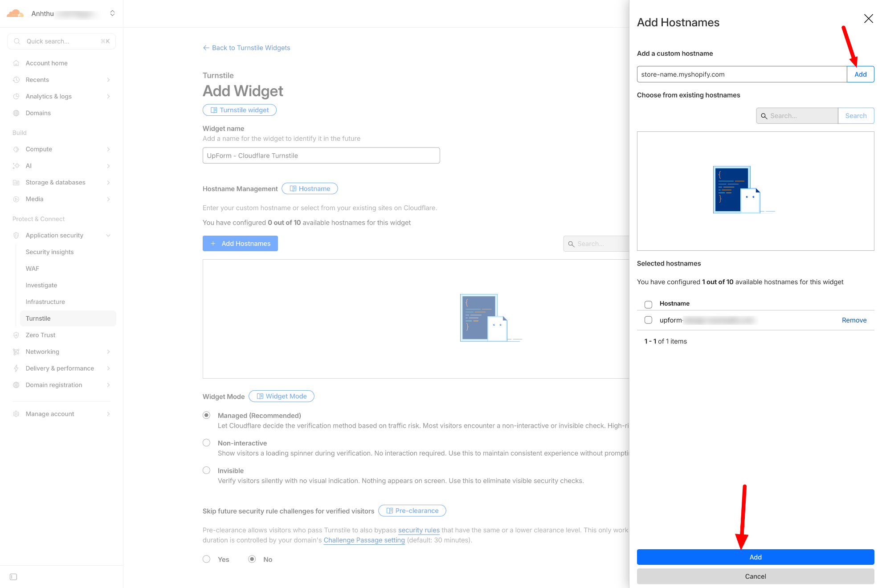Click the blue Add button at panel bottom

coord(755,557)
